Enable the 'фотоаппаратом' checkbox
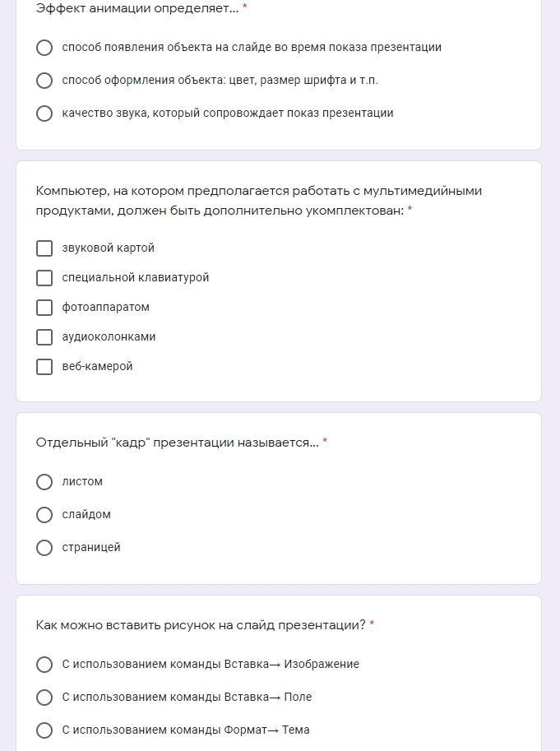This screenshot has width=560, height=751. coord(44,308)
